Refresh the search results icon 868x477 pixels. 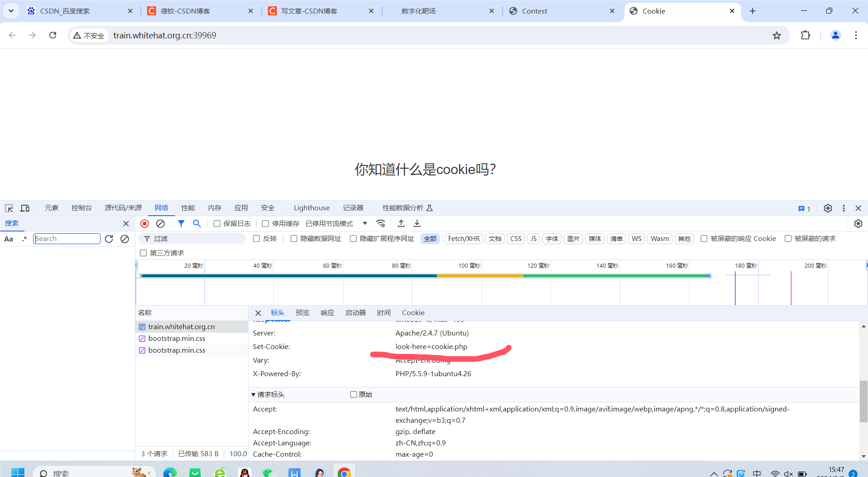[109, 239]
